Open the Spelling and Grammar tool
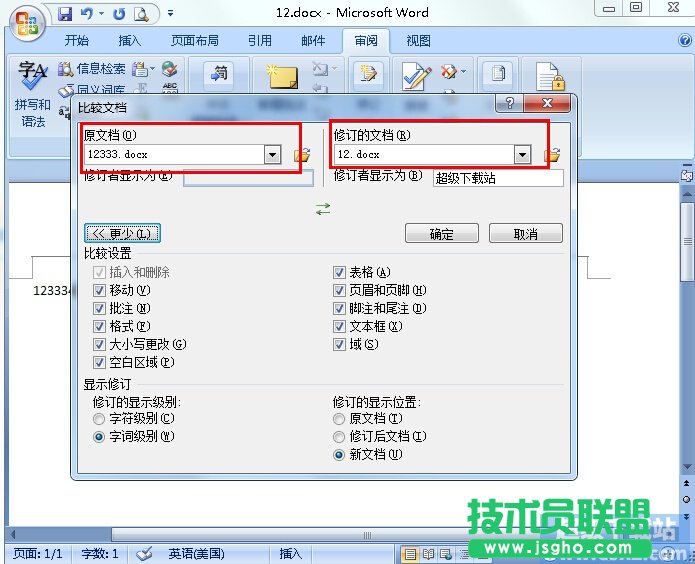The width and height of the screenshot is (695, 564). [31, 99]
